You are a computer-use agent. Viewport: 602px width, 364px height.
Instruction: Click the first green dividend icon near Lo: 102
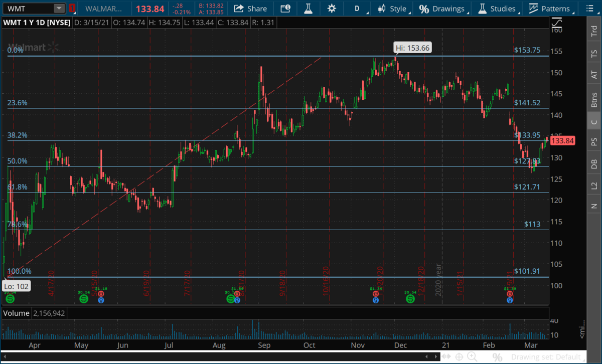[10, 299]
